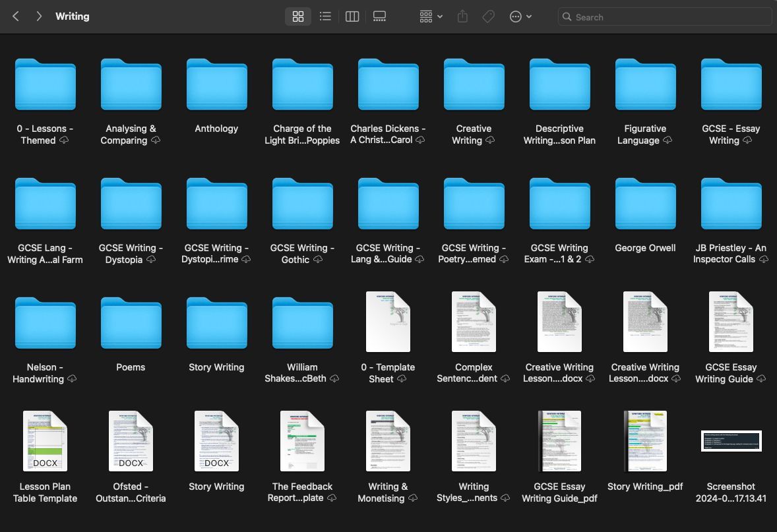Click the 'GCSE Writing Exam -...1 & 2' label

[559, 254]
